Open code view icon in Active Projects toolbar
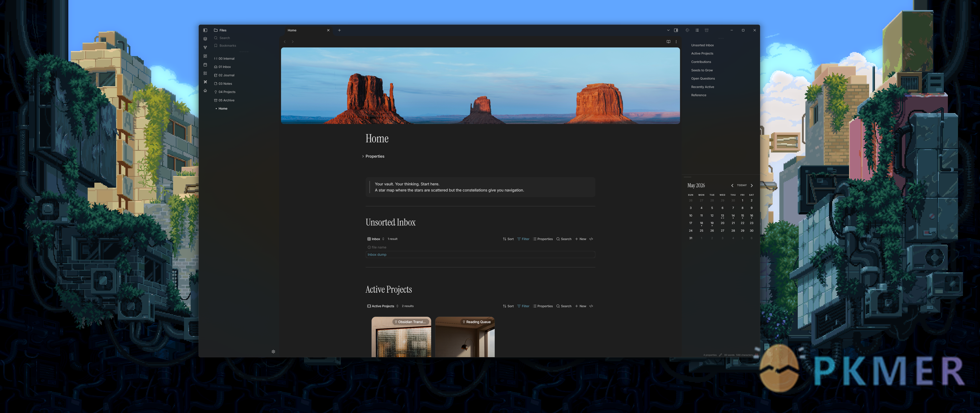The image size is (980, 413). (x=591, y=306)
